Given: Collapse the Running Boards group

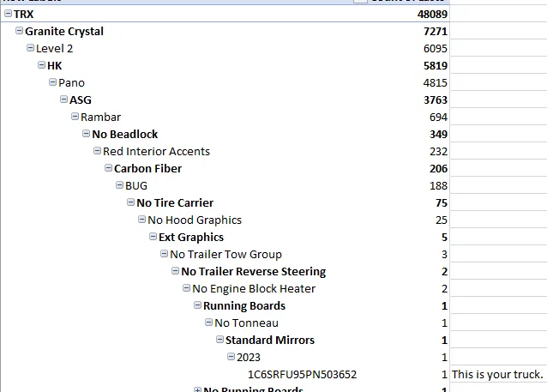Looking at the screenshot, I should click(x=198, y=305).
